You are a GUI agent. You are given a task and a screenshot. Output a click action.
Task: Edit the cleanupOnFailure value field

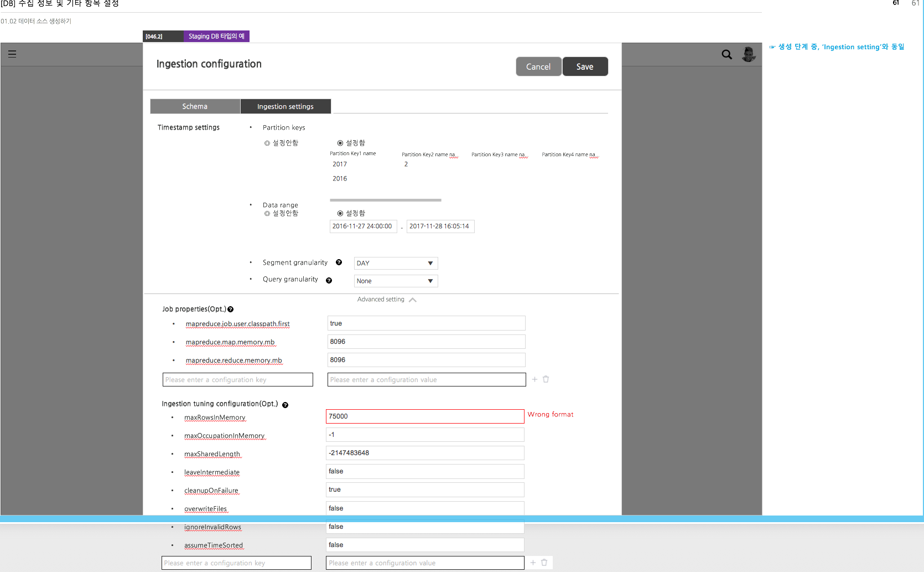(425, 489)
